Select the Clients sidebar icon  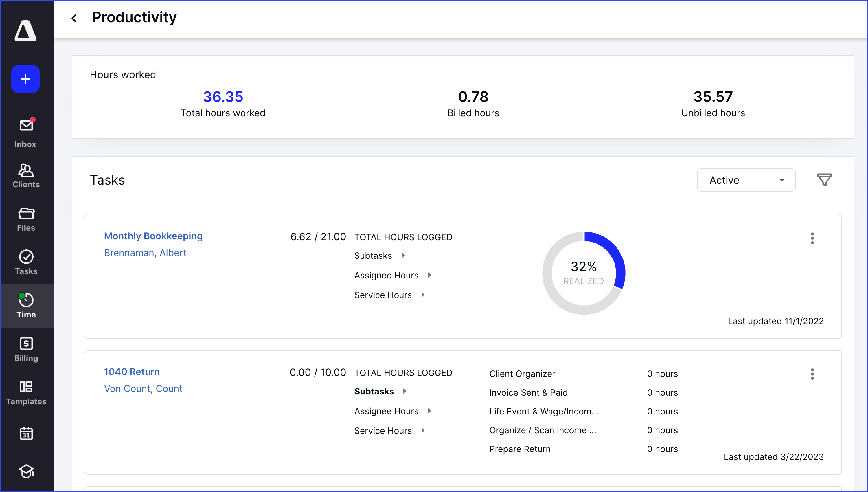(26, 174)
